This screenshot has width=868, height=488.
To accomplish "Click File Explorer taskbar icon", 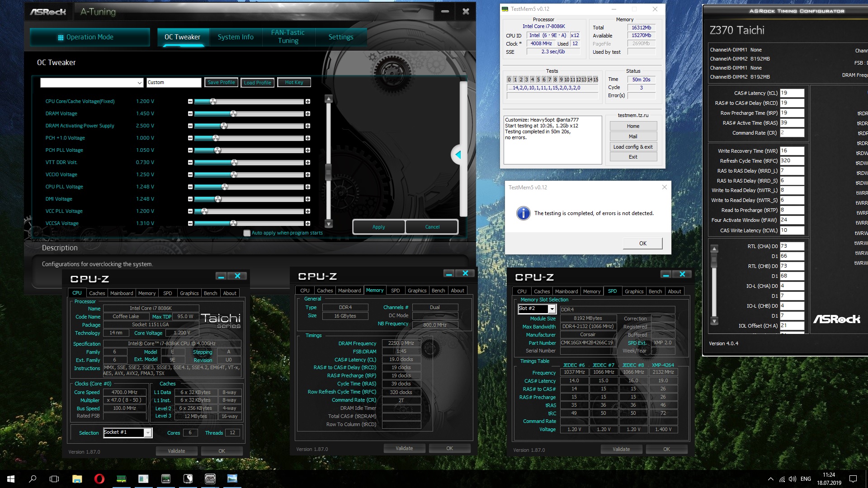I will (77, 479).
